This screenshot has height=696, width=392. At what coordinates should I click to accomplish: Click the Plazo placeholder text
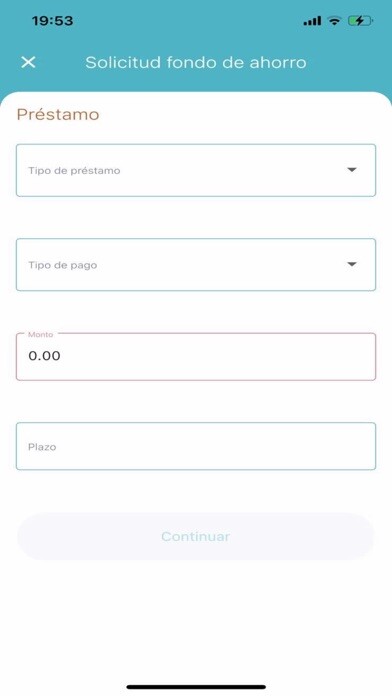point(42,447)
